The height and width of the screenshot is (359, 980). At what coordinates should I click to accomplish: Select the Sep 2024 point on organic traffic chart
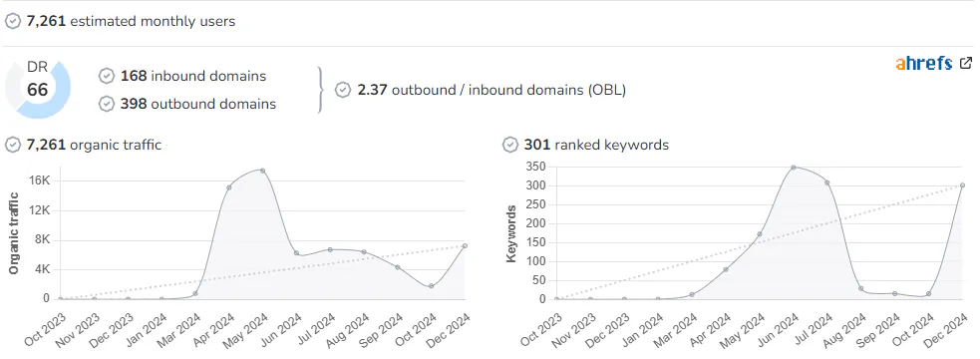[x=398, y=267]
